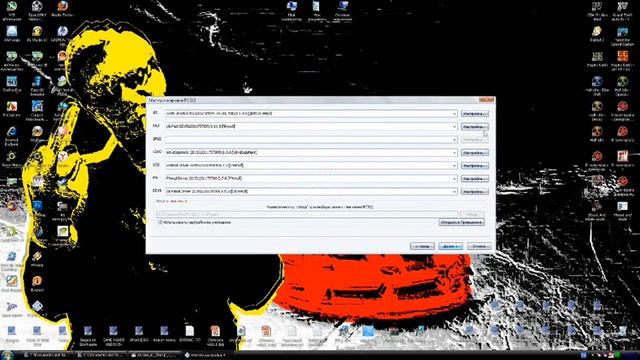This screenshot has height=360, width=640.
Task: Click the plugins folder path field
Action: point(307,214)
